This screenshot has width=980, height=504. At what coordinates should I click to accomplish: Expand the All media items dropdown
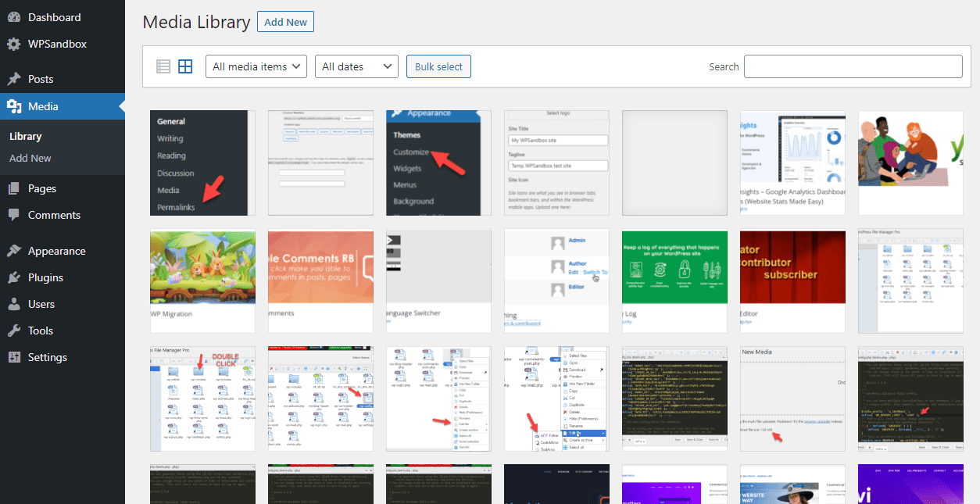[x=256, y=66]
